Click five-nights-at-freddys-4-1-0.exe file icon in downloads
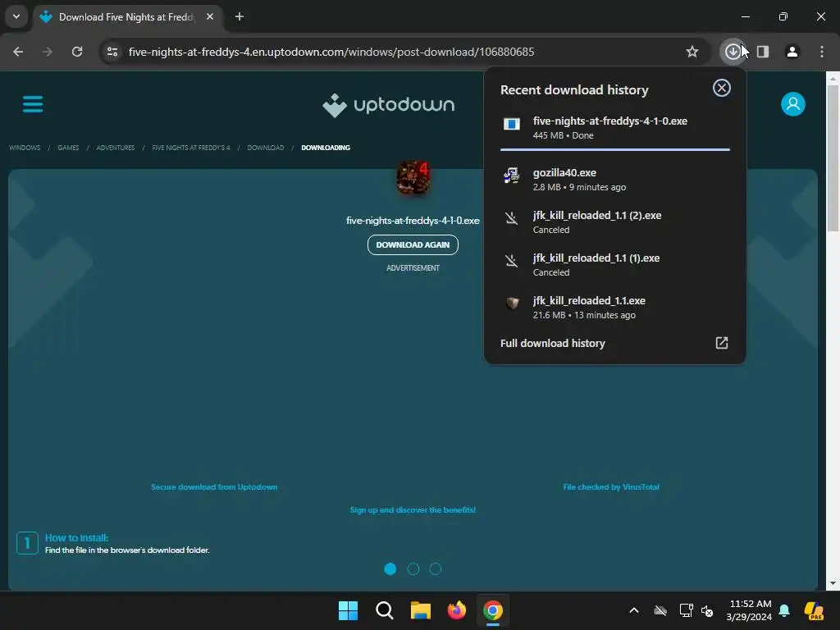This screenshot has height=630, width=840. coord(512,125)
